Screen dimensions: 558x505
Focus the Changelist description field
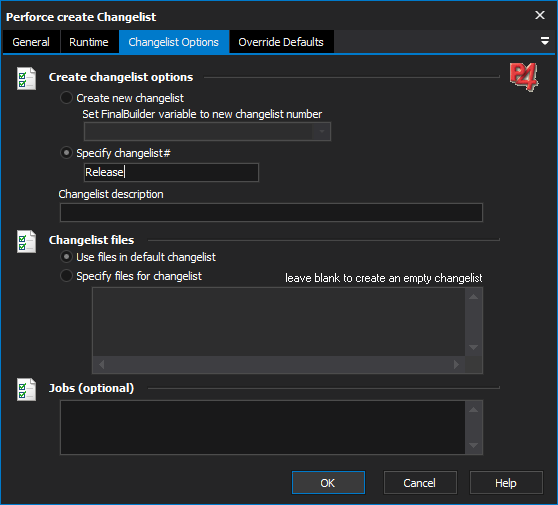[x=271, y=212]
